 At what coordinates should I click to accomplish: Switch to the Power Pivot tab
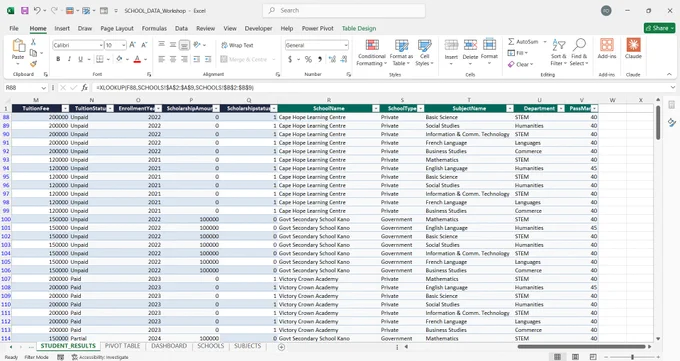coord(317,28)
